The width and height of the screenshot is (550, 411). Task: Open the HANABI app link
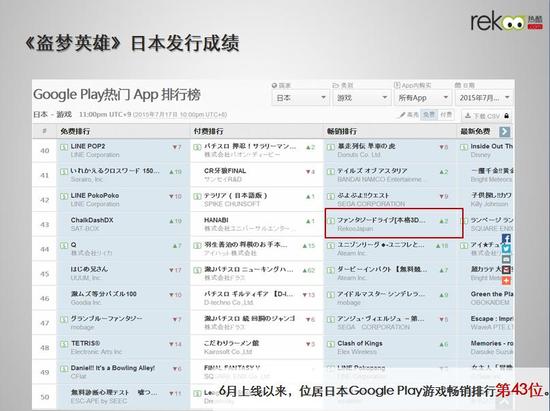[x=216, y=220]
